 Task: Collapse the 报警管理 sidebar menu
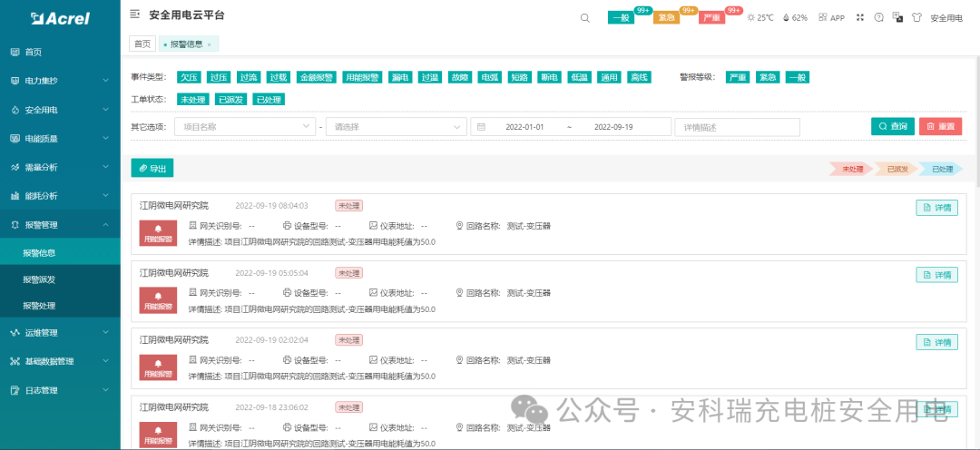click(60, 224)
